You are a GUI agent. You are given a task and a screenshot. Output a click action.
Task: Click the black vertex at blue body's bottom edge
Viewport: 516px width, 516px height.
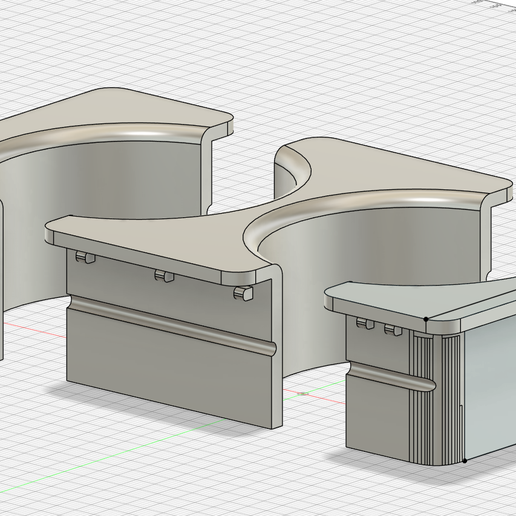(465, 461)
